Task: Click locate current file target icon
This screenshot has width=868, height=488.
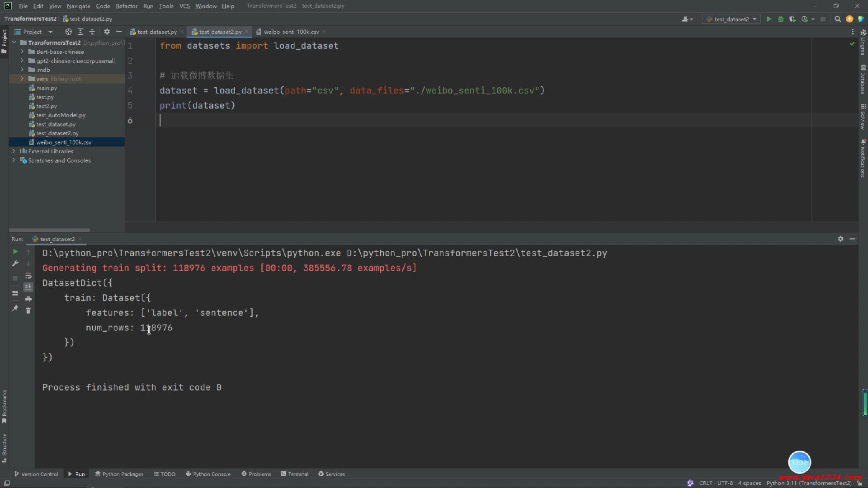Action: (68, 32)
